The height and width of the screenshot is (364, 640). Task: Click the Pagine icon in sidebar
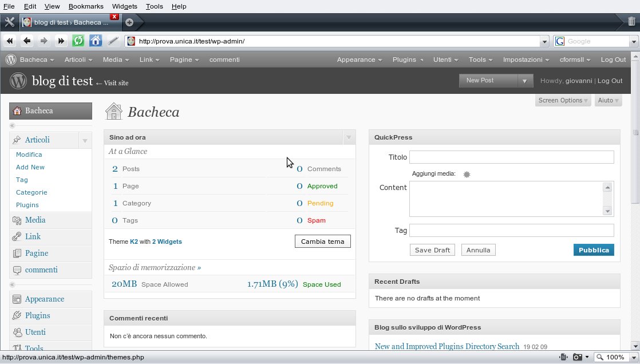17,254
